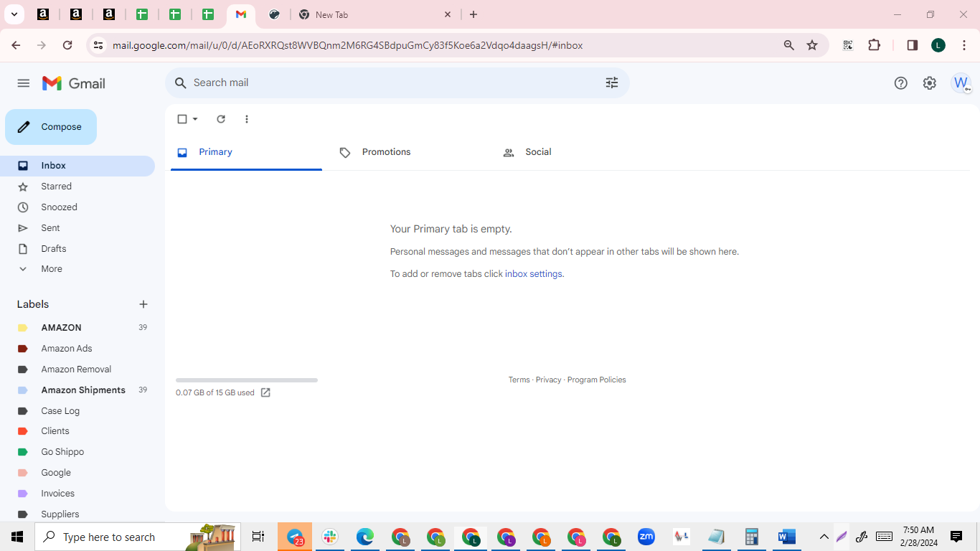
Task: Open the Google label
Action: pyautogui.click(x=77, y=473)
